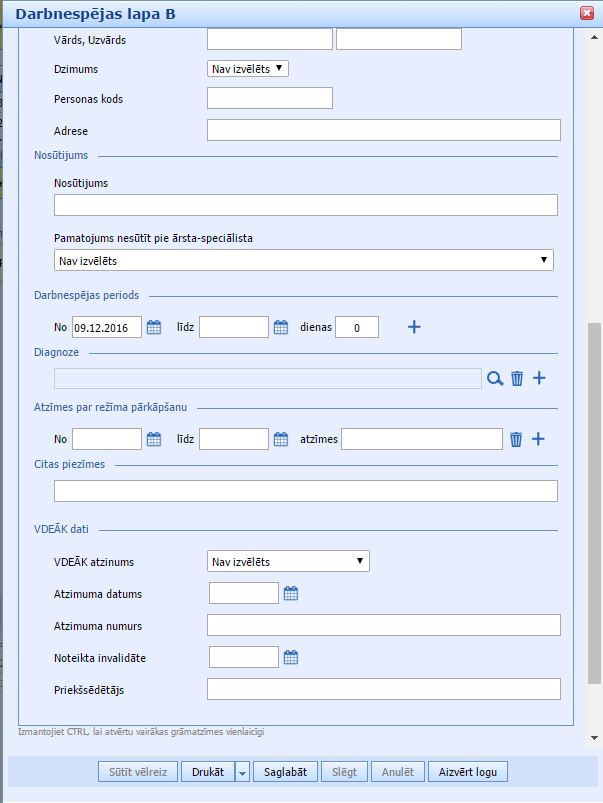The width and height of the screenshot is (603, 803).
Task: Open calendar for Darbnespējas periods 'līdz' date
Action: (281, 327)
